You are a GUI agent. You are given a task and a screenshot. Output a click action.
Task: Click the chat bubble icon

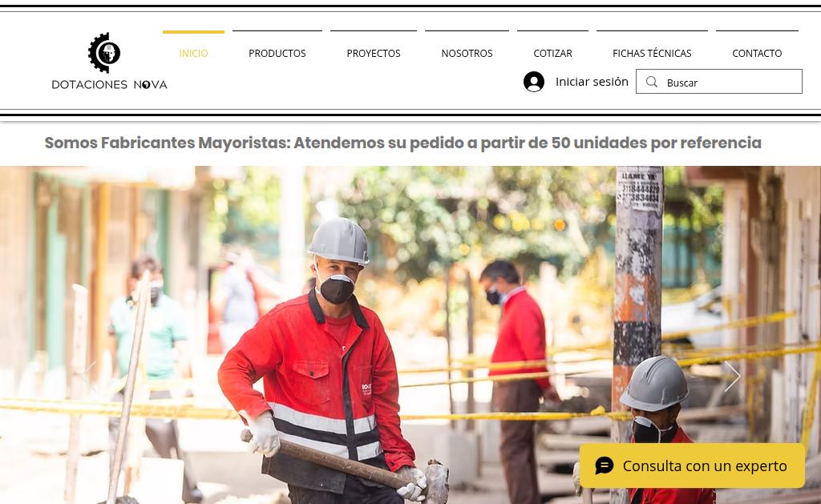pos(605,466)
